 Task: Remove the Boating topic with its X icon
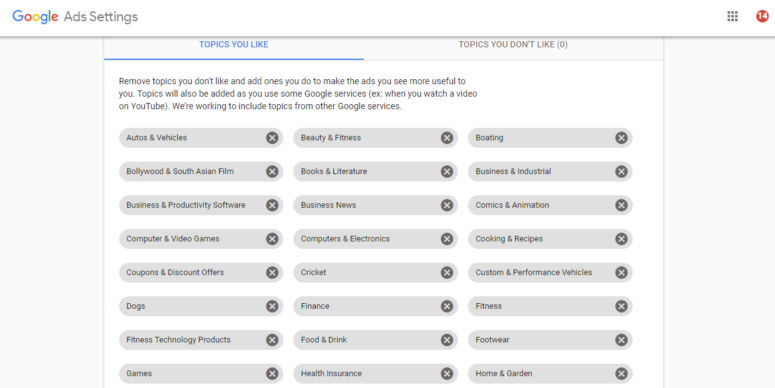tap(621, 138)
